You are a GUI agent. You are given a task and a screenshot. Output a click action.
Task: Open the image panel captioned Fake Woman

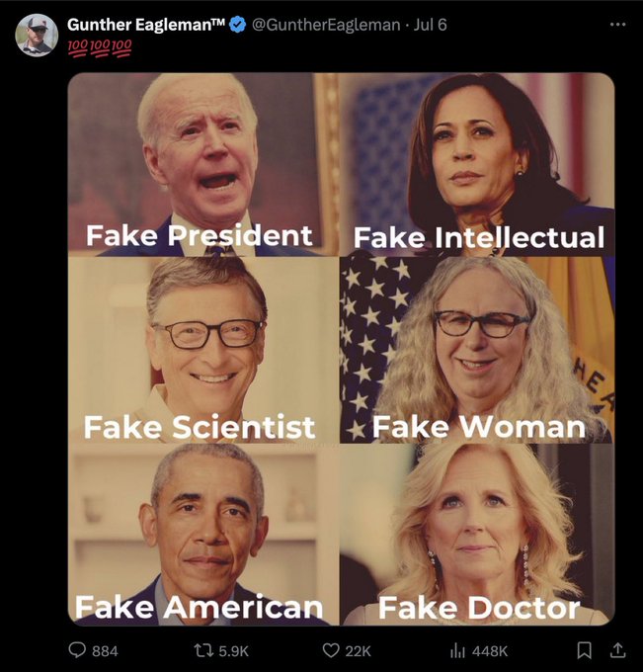[478, 349]
